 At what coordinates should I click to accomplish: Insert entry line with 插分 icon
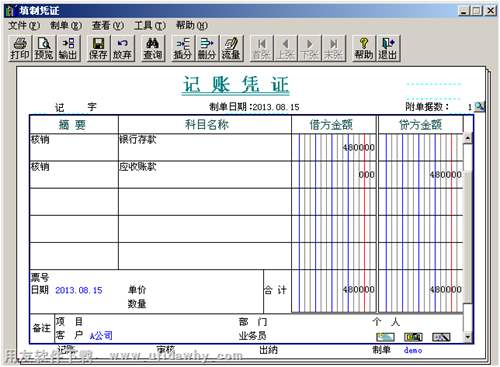coord(183,48)
